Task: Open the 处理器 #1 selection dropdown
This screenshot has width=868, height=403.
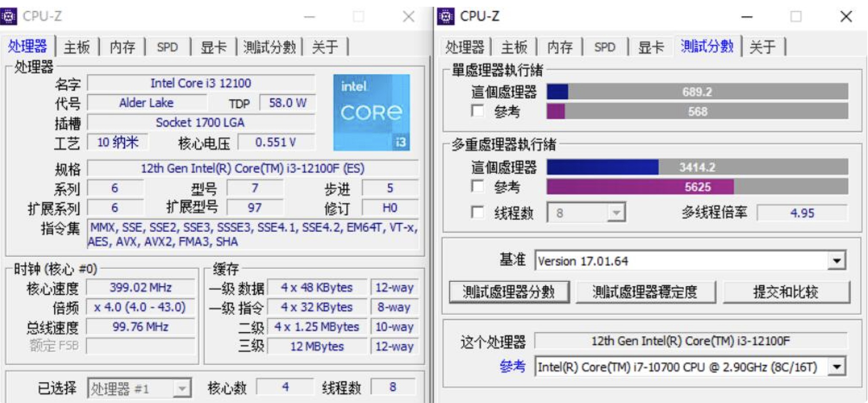Action: [x=182, y=388]
